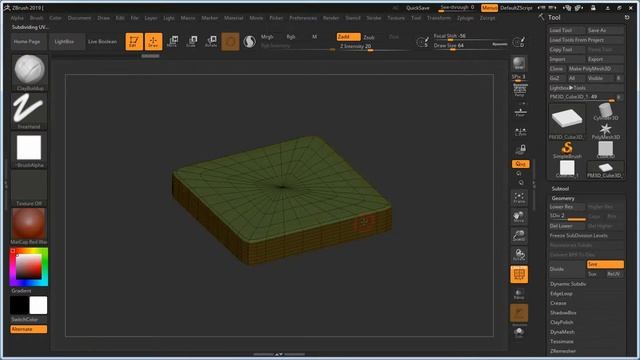The height and width of the screenshot is (360, 640).
Task: Expand the ClayPolish subsection
Action: [562, 322]
